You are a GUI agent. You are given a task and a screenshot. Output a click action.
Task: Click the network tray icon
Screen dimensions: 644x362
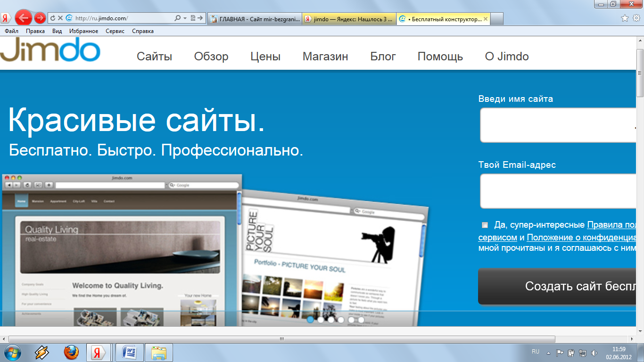tap(583, 353)
